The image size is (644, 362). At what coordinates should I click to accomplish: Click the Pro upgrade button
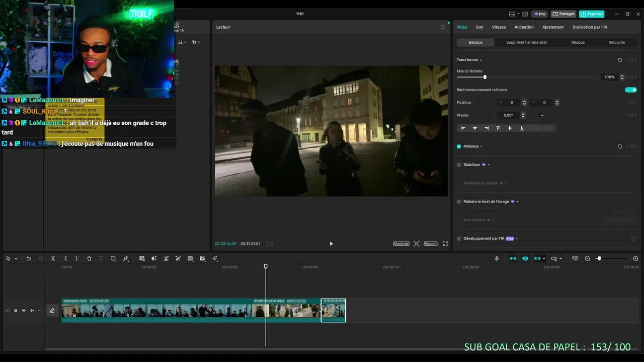point(540,14)
